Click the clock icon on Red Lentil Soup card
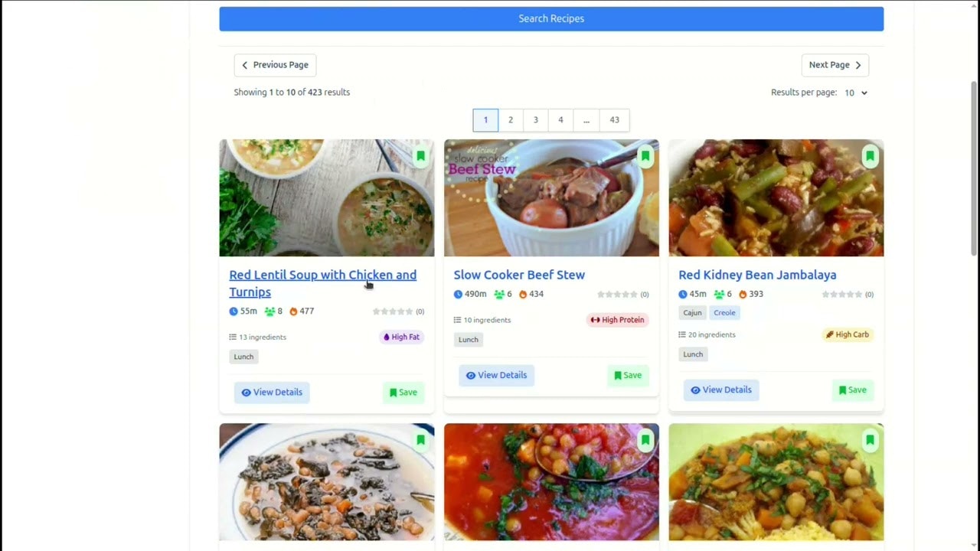The image size is (980, 551). (x=234, y=311)
